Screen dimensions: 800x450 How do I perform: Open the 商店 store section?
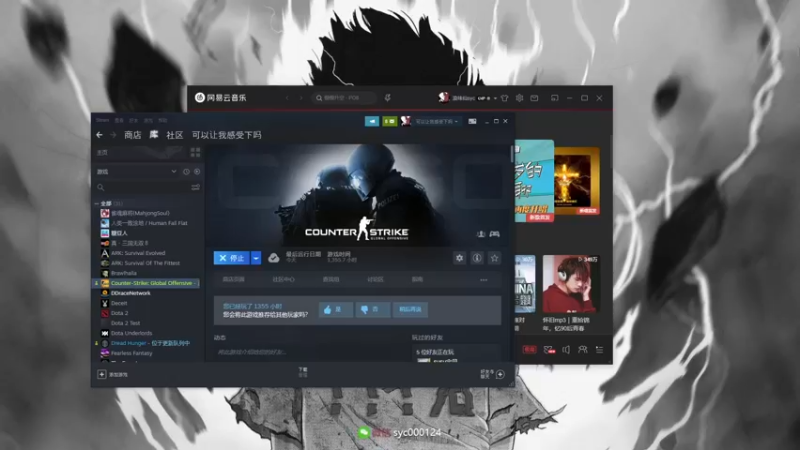(132, 135)
